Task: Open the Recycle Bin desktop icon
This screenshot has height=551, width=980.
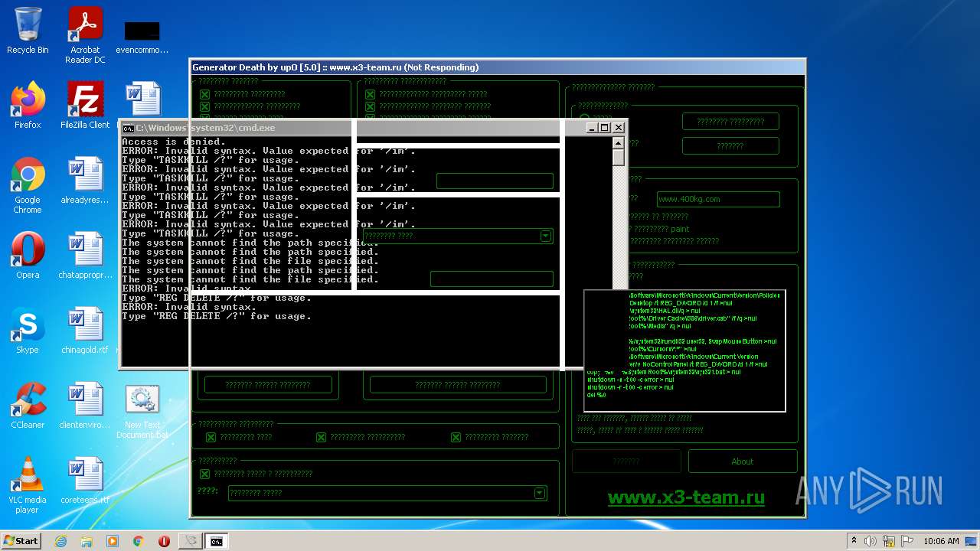Action: [x=28, y=31]
